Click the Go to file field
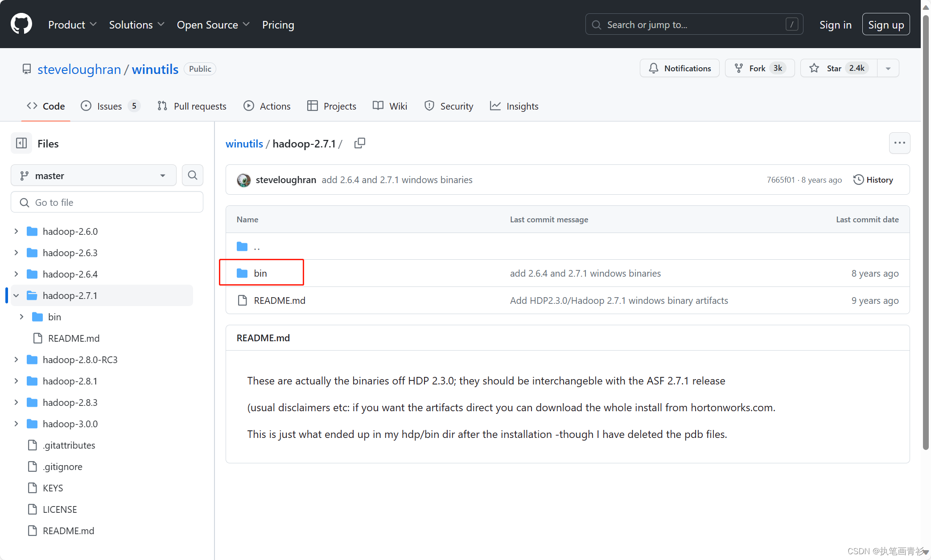 [107, 202]
